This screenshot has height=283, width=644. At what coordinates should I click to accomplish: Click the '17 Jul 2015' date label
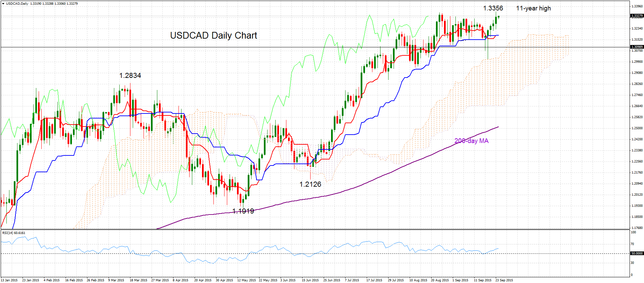click(374, 280)
